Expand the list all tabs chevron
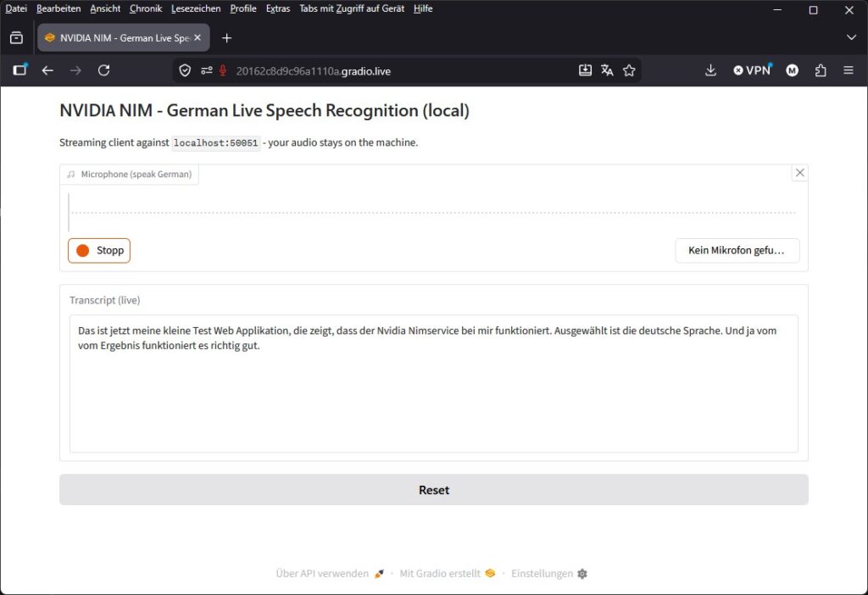The image size is (868, 595). (851, 37)
